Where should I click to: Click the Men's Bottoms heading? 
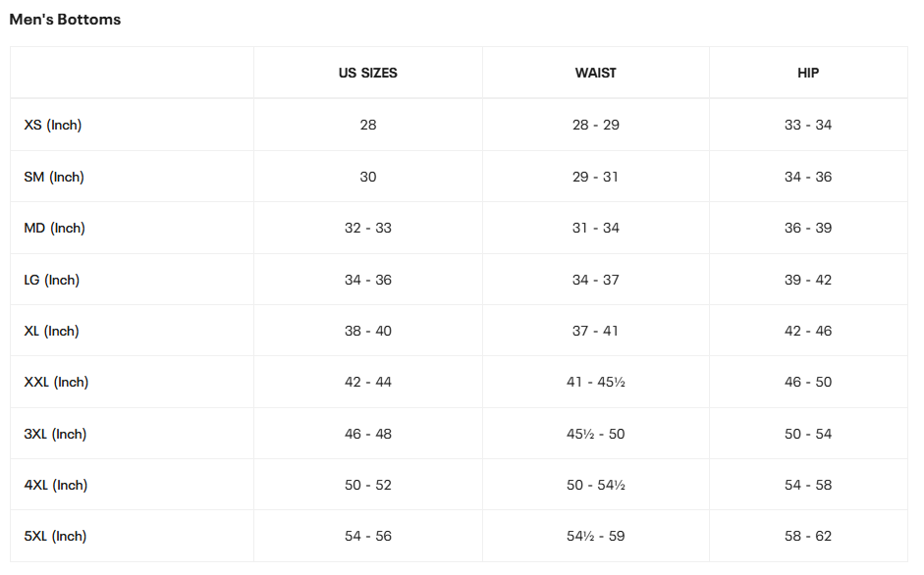coord(65,20)
